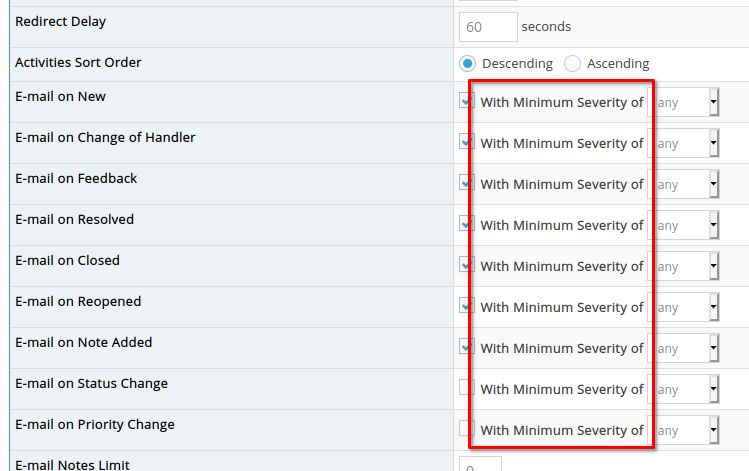The width and height of the screenshot is (749, 471).
Task: Select the Ascending sort order radio button
Action: [572, 63]
